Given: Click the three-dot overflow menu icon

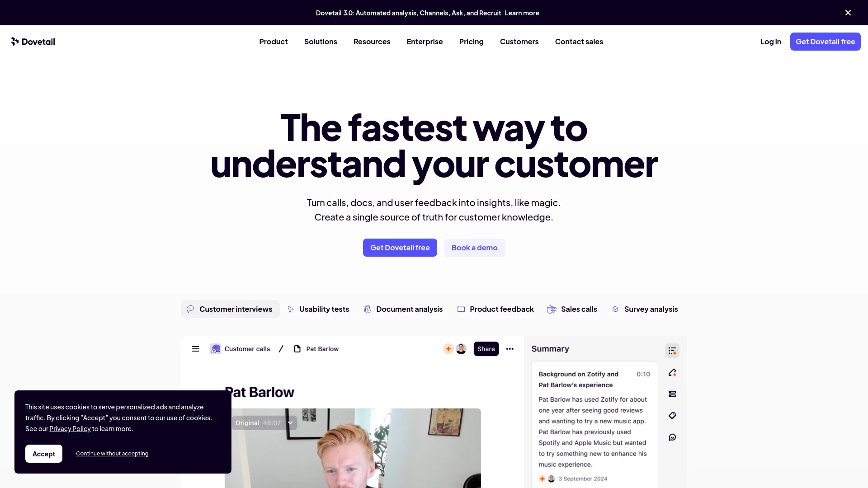Looking at the screenshot, I should point(509,348).
